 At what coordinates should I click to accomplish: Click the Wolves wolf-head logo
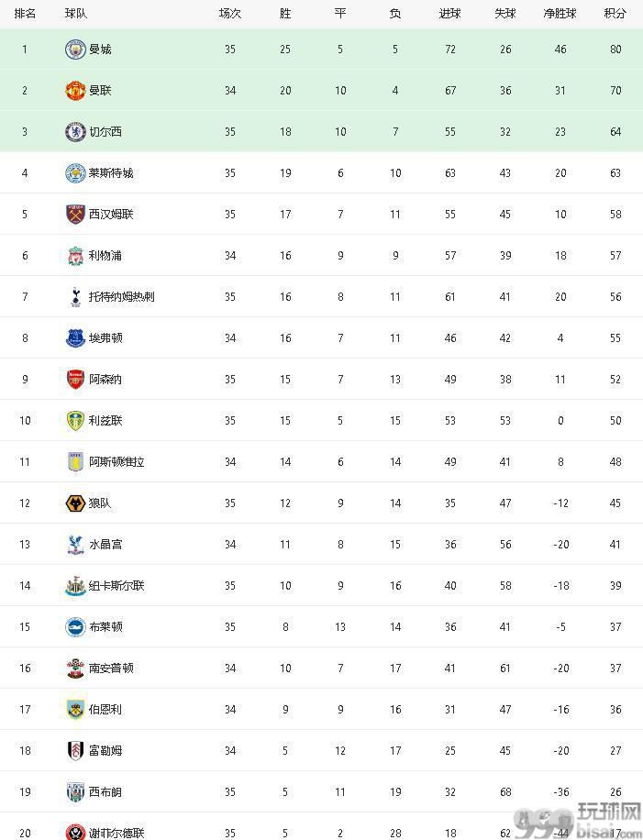[75, 503]
